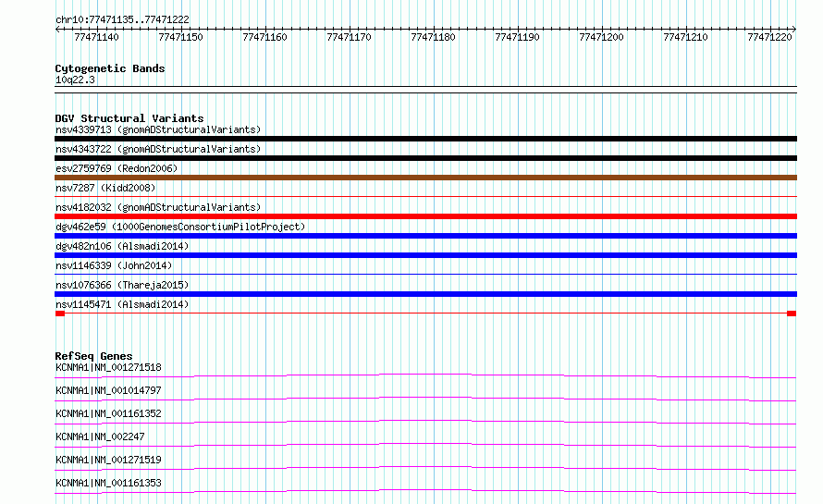Click ruler position 77471140
Screen dimensions: 823x504
click(96, 37)
